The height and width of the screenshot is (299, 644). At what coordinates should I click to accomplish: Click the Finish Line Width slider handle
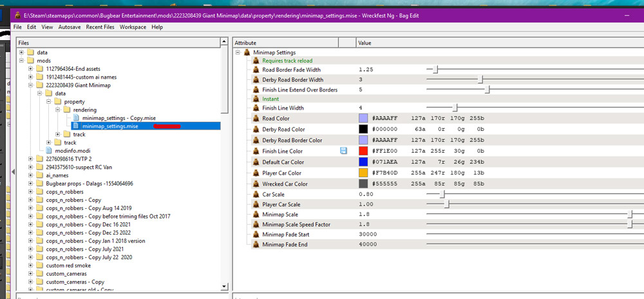point(455,108)
